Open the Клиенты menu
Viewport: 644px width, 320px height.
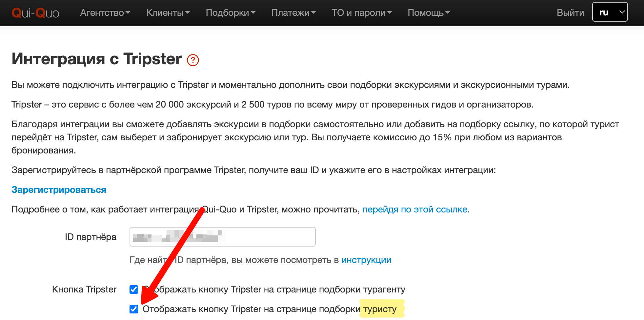[168, 13]
